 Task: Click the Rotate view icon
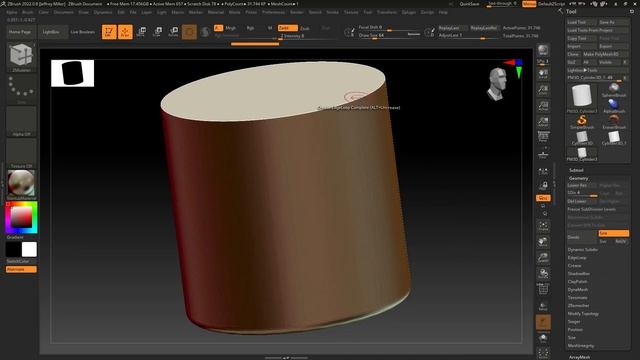[x=543, y=273]
